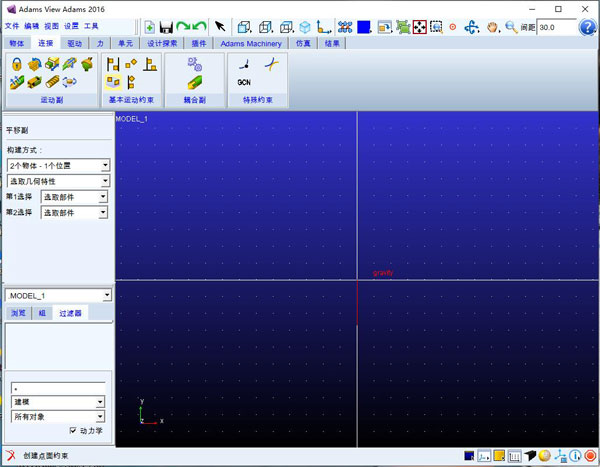Toggle coordinate triad icon in status bar
Screen dimensions: 600x467
pyautogui.click(x=484, y=456)
